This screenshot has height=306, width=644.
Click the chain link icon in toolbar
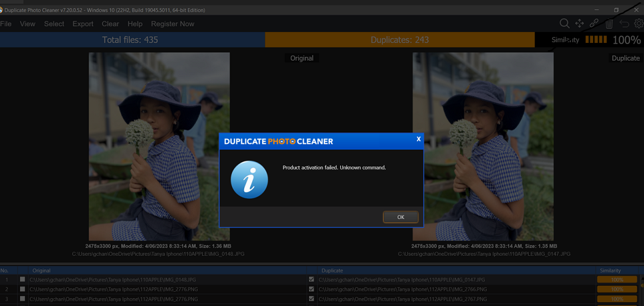point(594,23)
